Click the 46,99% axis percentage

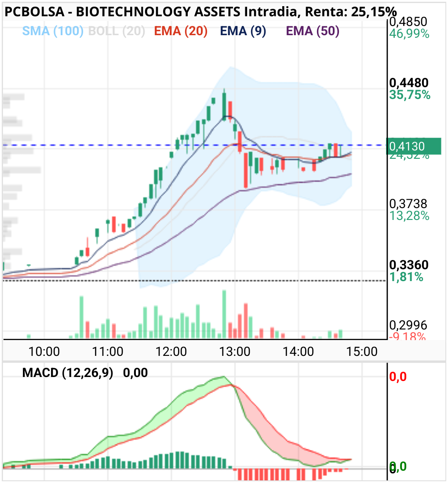click(x=409, y=33)
